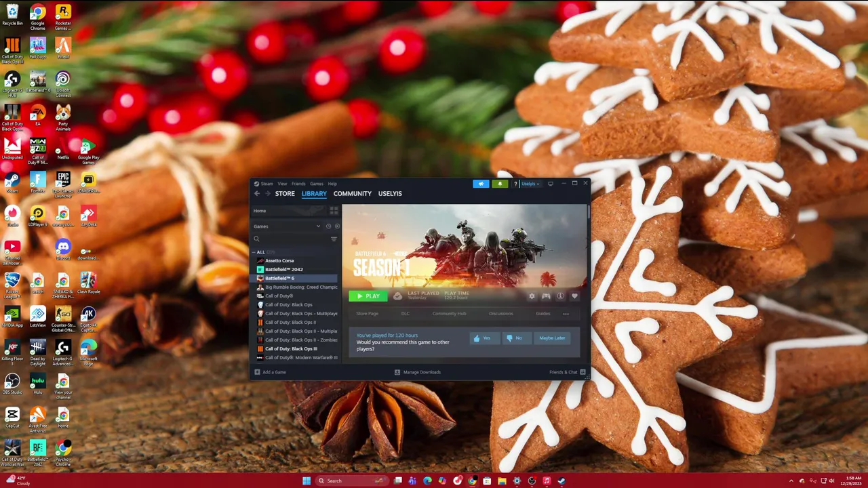Select Home in library sidebar
Image resolution: width=868 pixels, height=488 pixels.
(x=290, y=211)
